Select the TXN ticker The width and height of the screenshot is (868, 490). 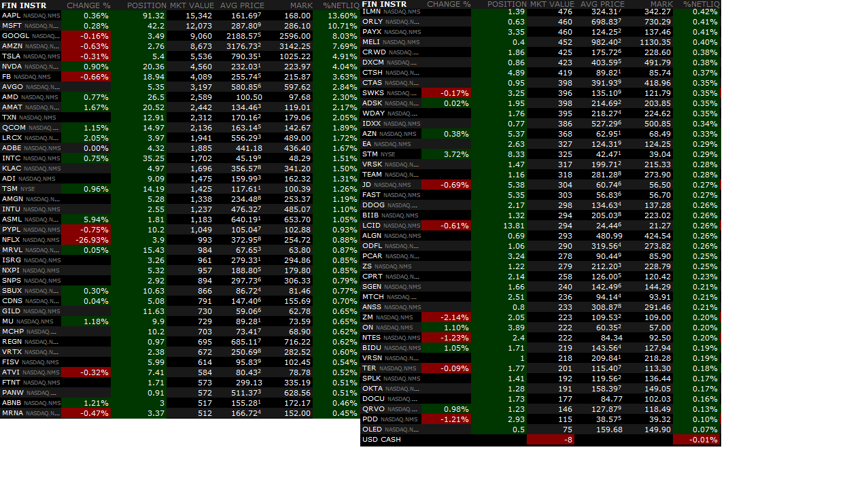click(x=9, y=117)
